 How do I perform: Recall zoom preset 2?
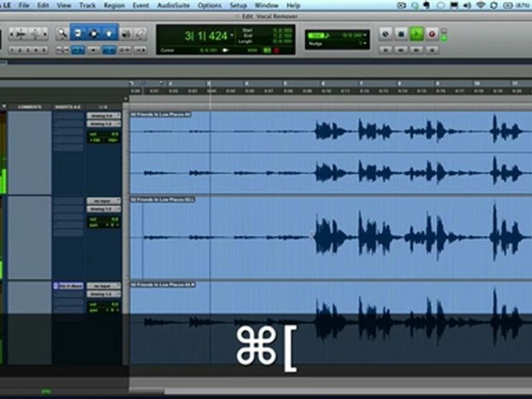20,50
